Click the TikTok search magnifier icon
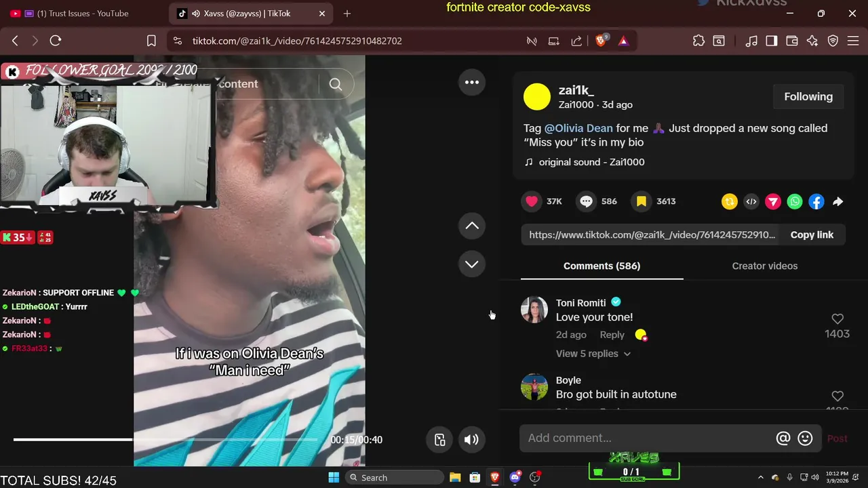The image size is (868, 488). (336, 84)
